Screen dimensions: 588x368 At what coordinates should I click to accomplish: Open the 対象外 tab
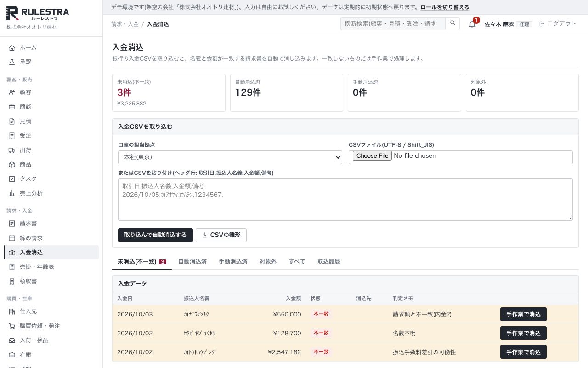[268, 262]
